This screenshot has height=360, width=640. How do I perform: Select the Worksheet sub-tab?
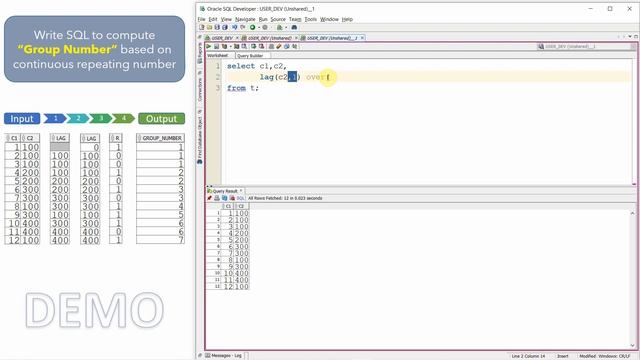point(218,56)
